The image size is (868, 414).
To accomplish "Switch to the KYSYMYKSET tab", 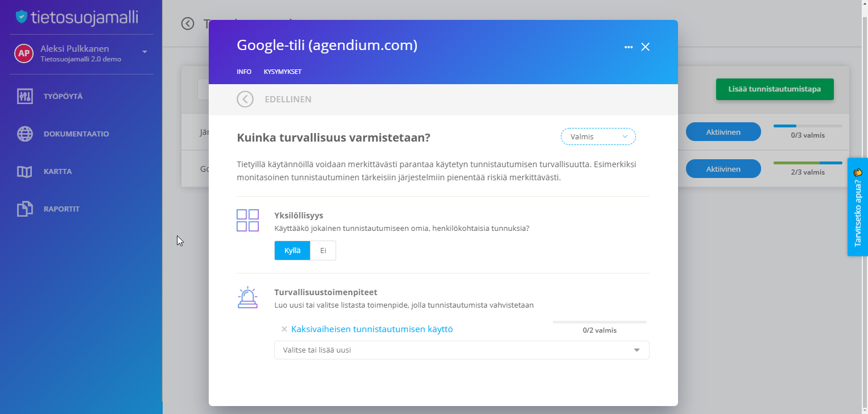I will coord(283,72).
